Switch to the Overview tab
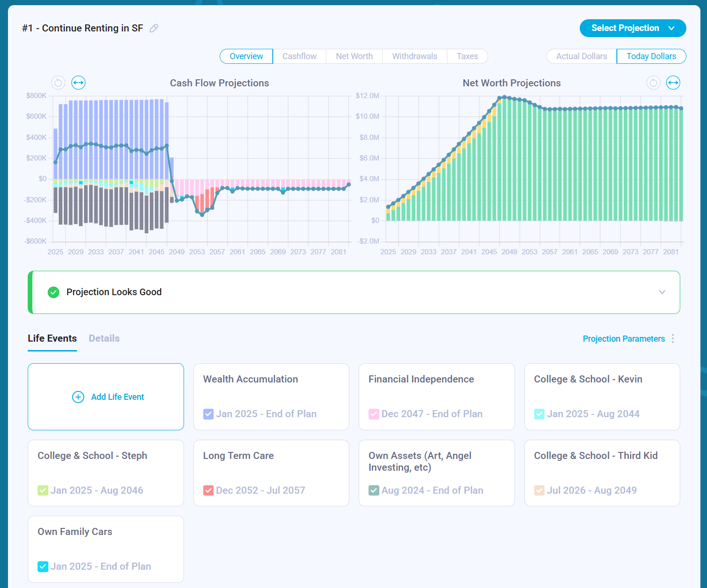This screenshot has width=707, height=588. pyautogui.click(x=246, y=56)
